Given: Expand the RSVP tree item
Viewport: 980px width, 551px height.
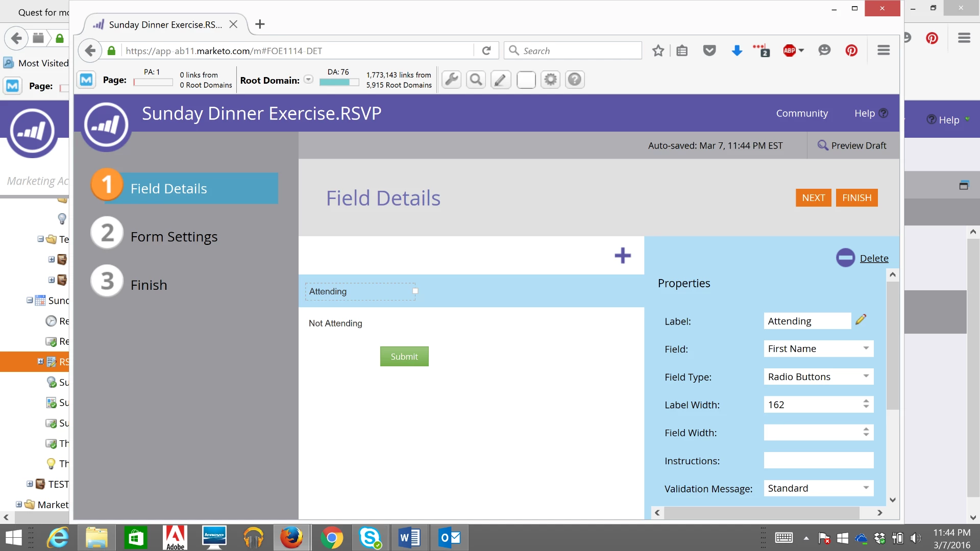Looking at the screenshot, I should click(x=40, y=361).
